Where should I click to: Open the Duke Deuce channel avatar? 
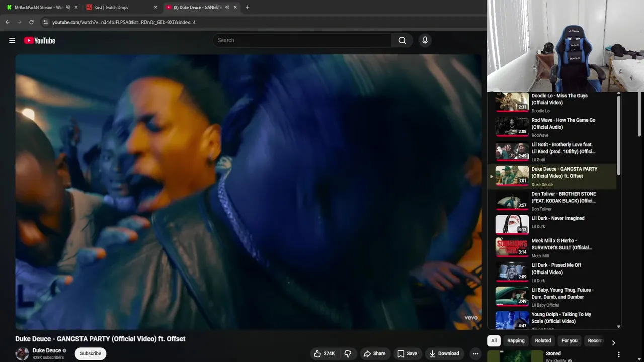(22, 354)
